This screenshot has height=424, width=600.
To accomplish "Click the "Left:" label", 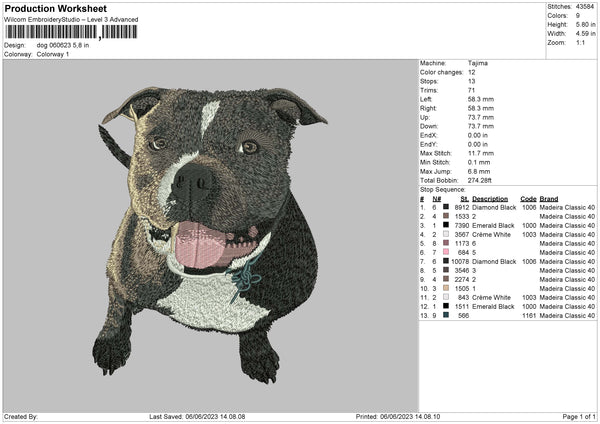I will tap(425, 99).
